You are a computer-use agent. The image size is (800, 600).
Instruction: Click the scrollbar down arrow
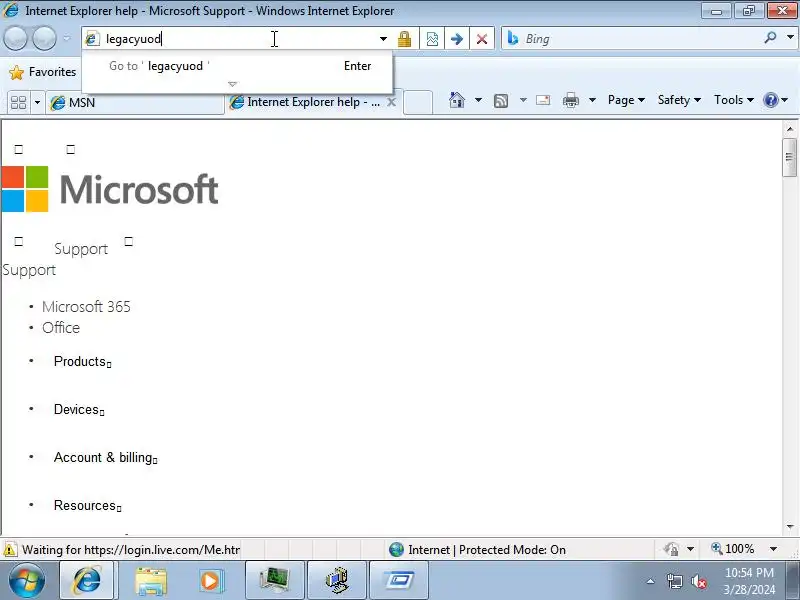(x=790, y=527)
